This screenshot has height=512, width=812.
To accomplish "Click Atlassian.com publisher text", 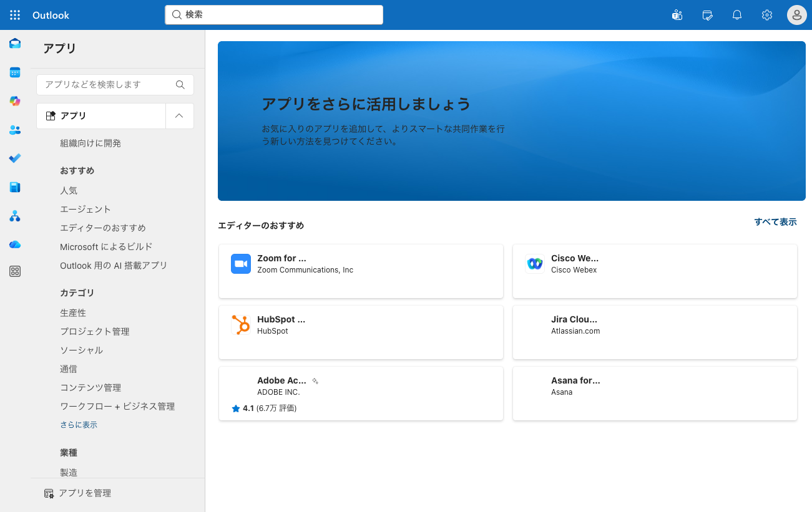I will 575,331.
